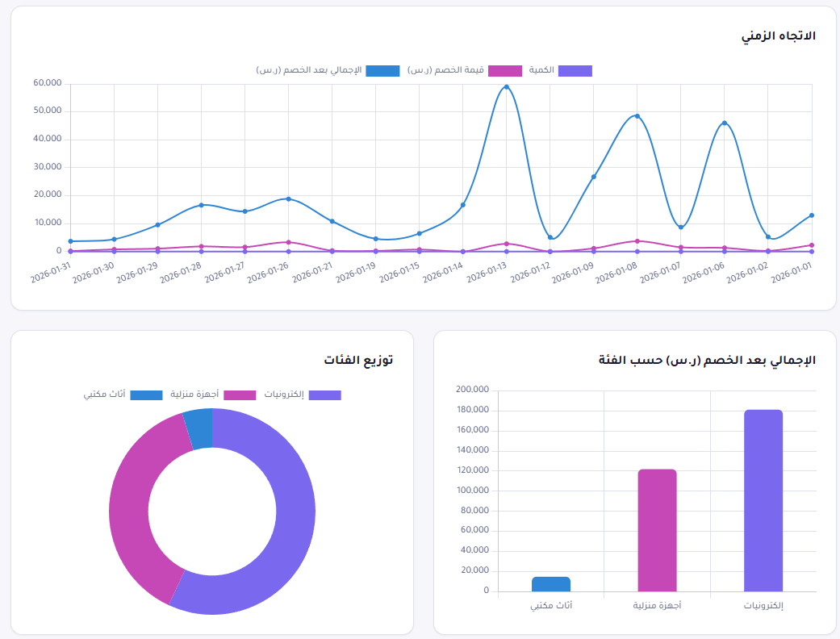Viewport: 840px width, 639px height.
Task: Click the small blue أثاث مكتبي bar
Action: coord(550,584)
